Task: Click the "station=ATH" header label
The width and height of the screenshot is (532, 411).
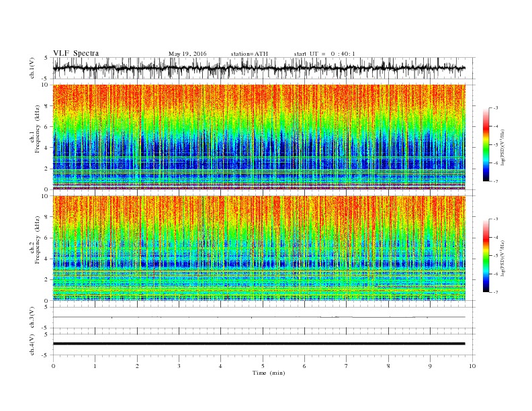Action: click(x=249, y=54)
